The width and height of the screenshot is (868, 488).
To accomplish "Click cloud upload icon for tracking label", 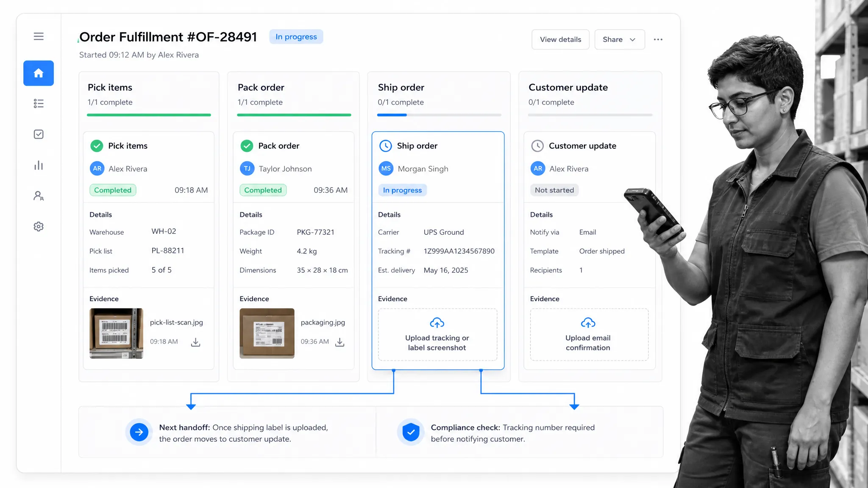I will [437, 323].
